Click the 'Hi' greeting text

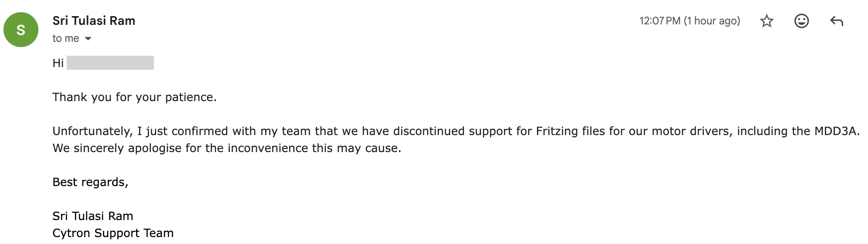[x=58, y=63]
